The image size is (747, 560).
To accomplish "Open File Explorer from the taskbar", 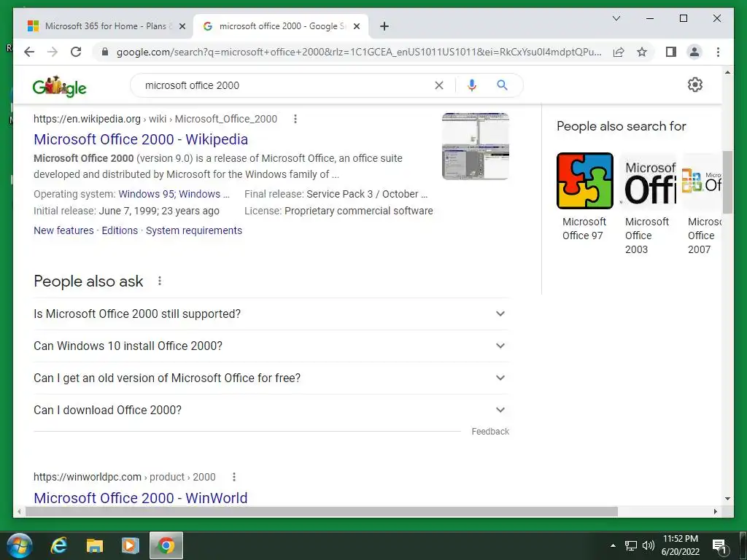I will 94,545.
